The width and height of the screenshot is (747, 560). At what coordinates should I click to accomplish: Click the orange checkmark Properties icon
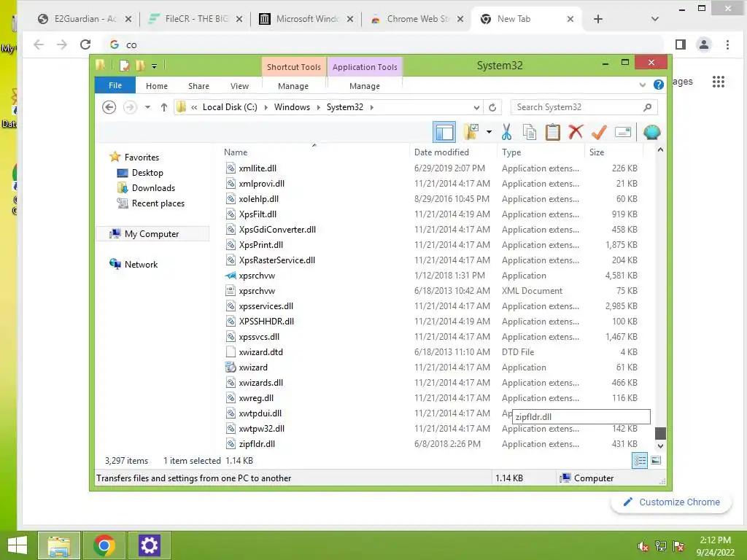click(x=599, y=133)
